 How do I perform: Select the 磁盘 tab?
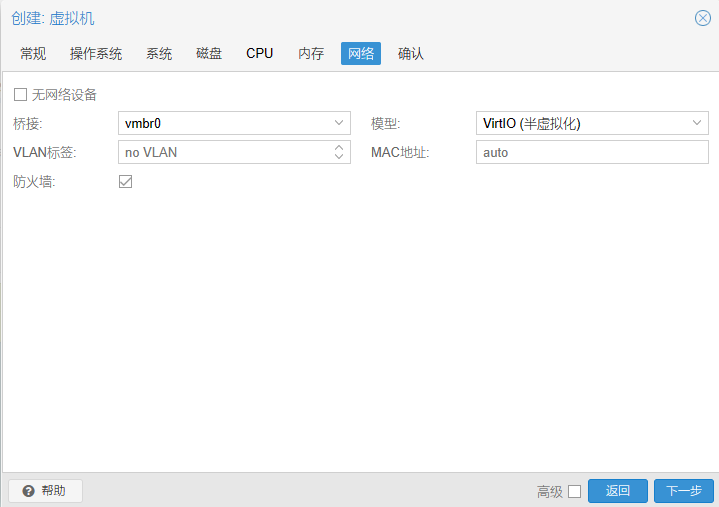tap(209, 54)
